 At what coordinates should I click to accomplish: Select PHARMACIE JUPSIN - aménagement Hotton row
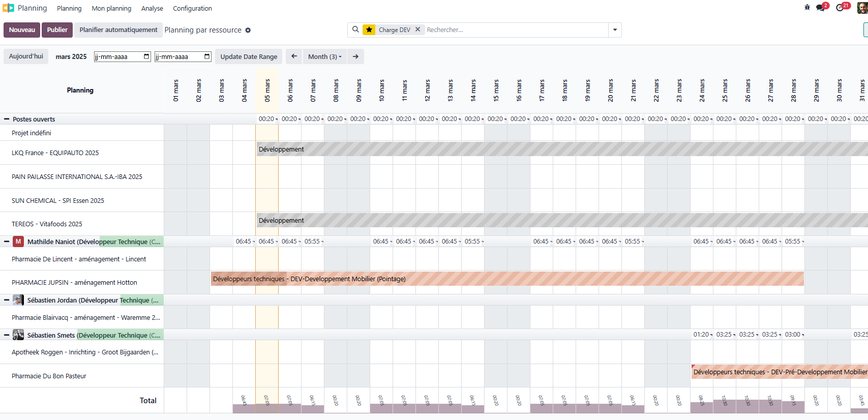[82, 282]
